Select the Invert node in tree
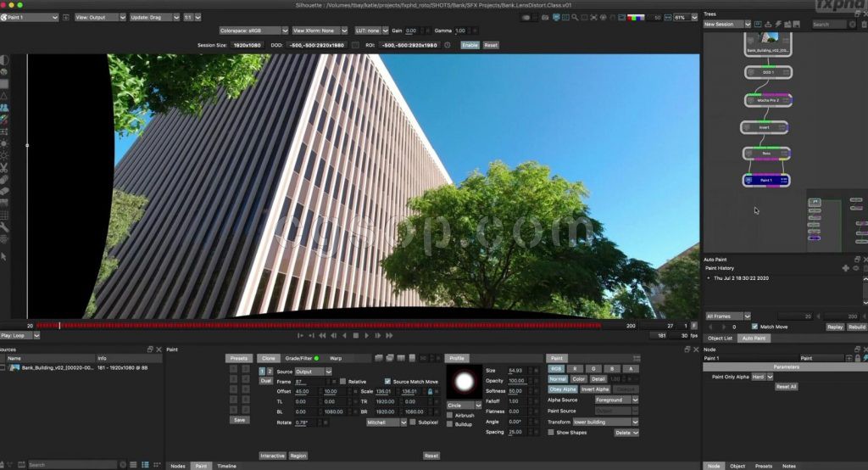 [x=764, y=127]
